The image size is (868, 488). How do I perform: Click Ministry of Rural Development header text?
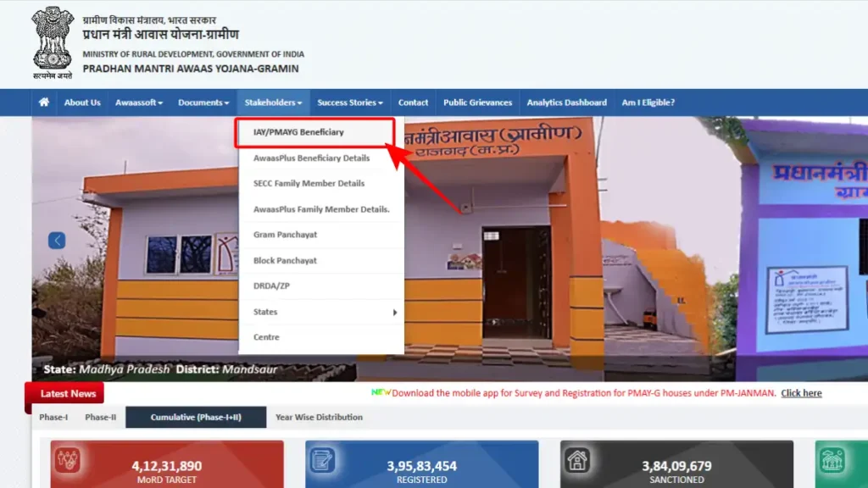click(x=194, y=54)
